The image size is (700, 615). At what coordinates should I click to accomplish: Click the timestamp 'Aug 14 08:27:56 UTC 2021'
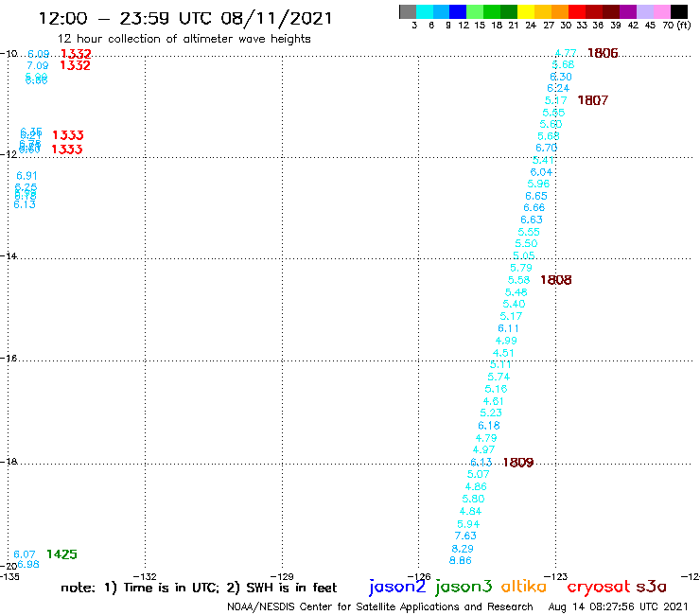coord(618,606)
